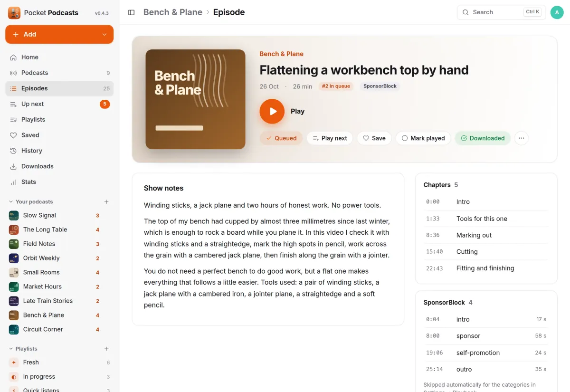Click the Bench & Plane cover art
The width and height of the screenshot is (570, 392).
195,99
